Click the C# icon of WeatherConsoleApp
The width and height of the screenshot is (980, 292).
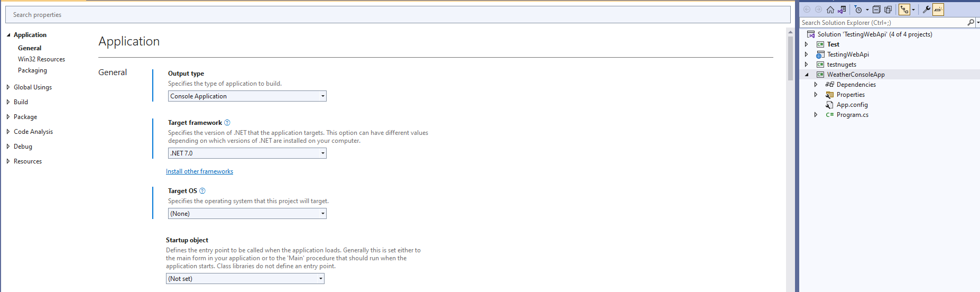(x=820, y=75)
